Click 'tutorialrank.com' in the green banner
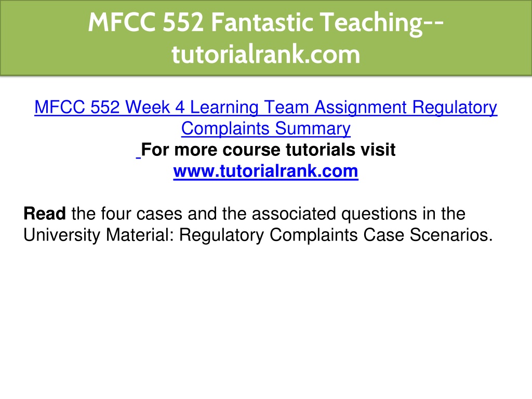This screenshot has height=399, width=532. [x=265, y=54]
